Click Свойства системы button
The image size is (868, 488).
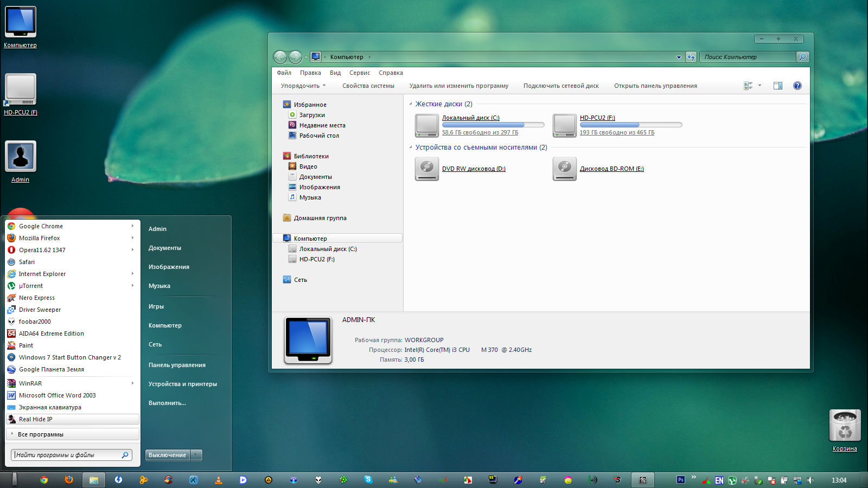368,86
